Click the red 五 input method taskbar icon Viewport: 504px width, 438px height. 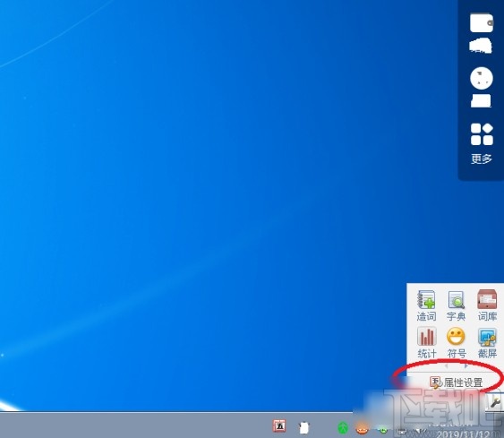[x=279, y=425]
